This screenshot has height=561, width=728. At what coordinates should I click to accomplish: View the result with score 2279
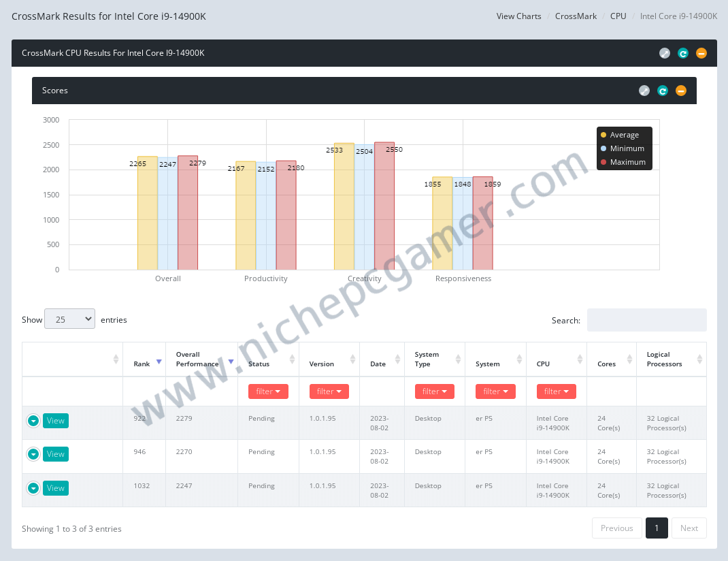pos(56,421)
